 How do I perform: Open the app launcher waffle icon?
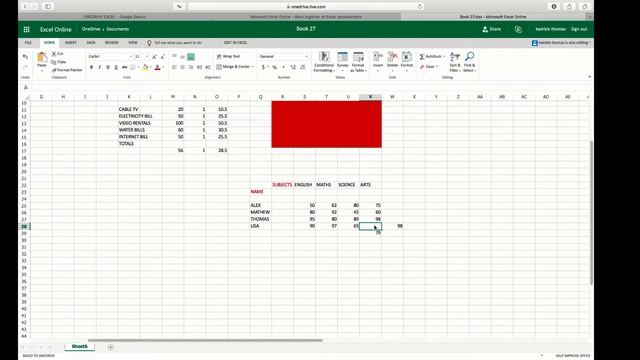pos(27,29)
